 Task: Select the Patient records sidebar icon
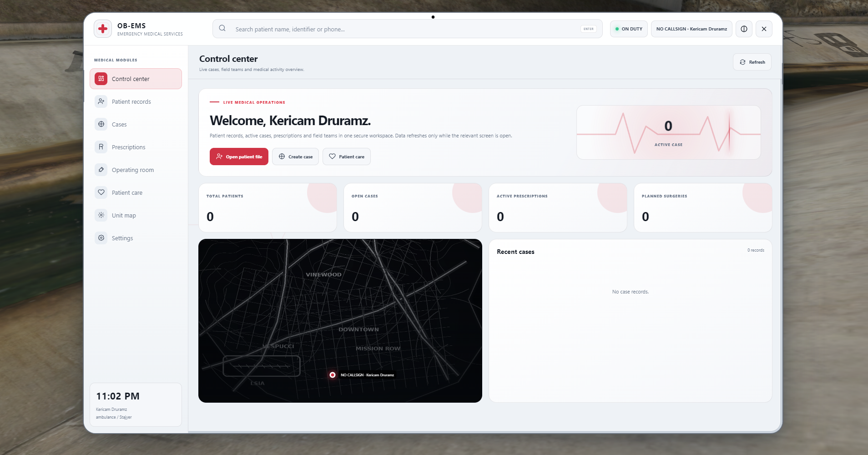(101, 101)
